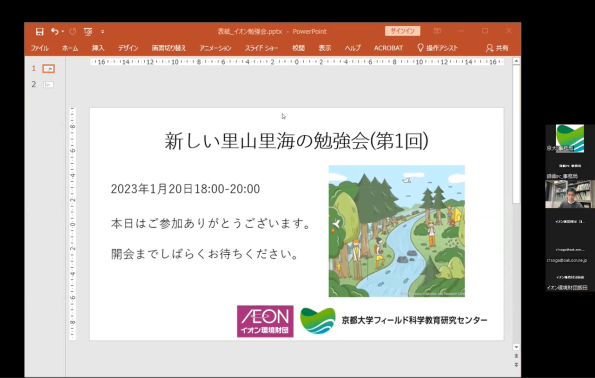Switch to the ホーム tab
Image resolution: width=595 pixels, height=378 pixels.
(x=70, y=48)
